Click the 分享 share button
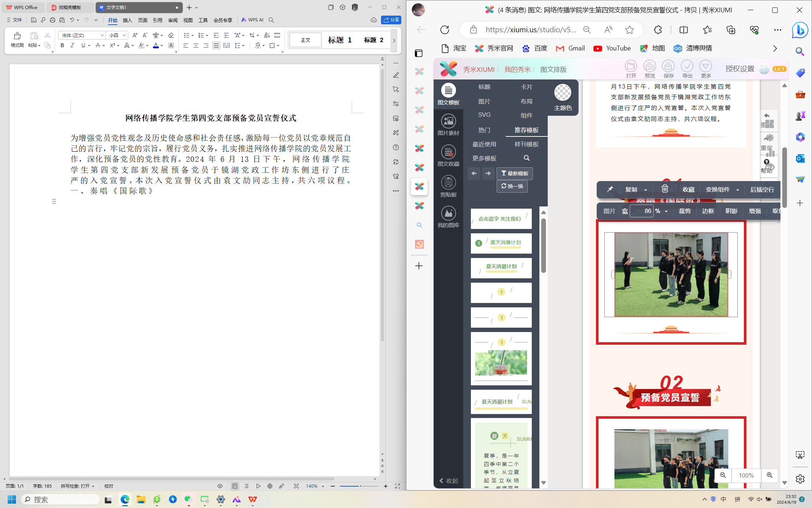 tap(391, 20)
